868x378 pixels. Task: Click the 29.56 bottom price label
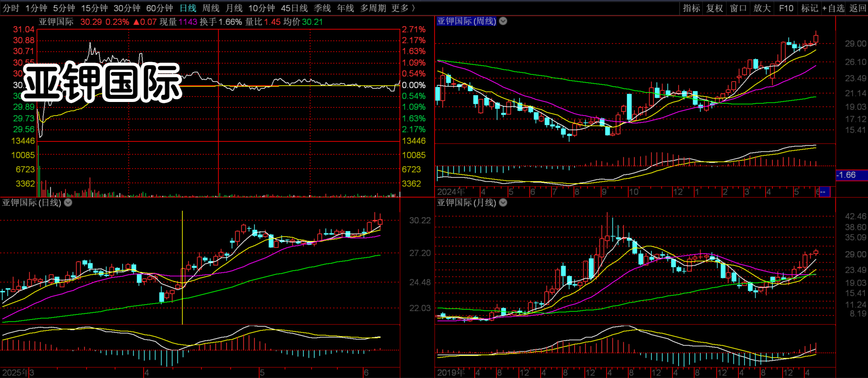pos(24,130)
